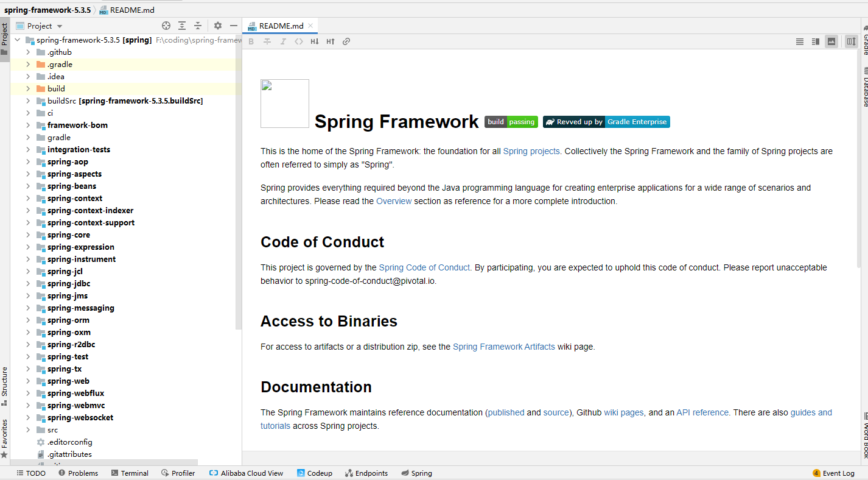Select the .editorconfig file

point(69,442)
